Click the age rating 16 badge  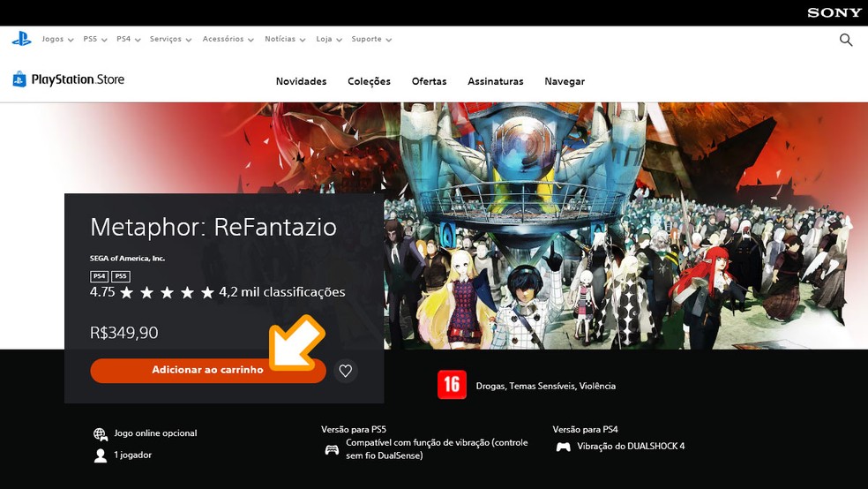(452, 385)
